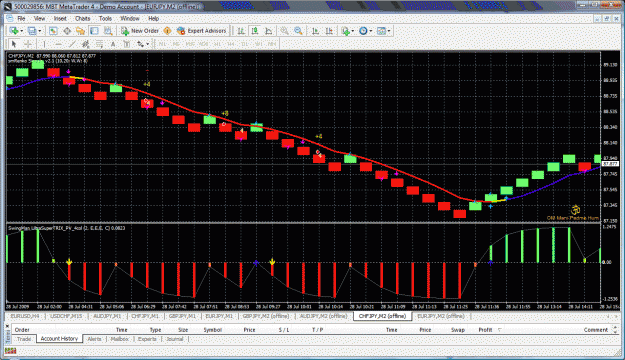This screenshot has width=625, height=360.
Task: Select the Cursor arrow tool
Action: pos(14,44)
